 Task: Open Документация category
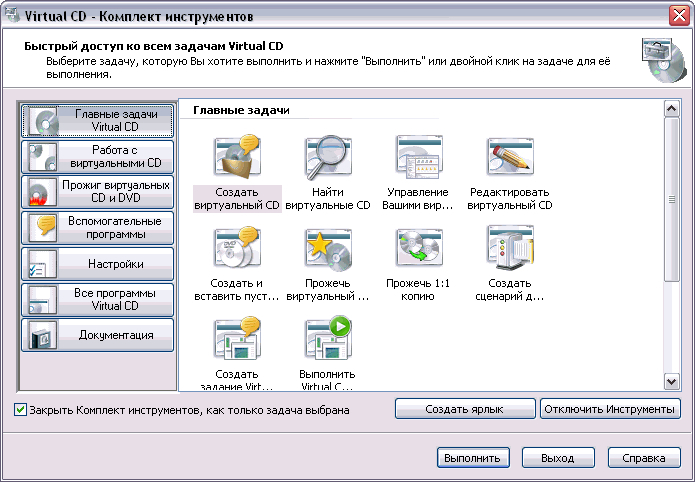98,335
